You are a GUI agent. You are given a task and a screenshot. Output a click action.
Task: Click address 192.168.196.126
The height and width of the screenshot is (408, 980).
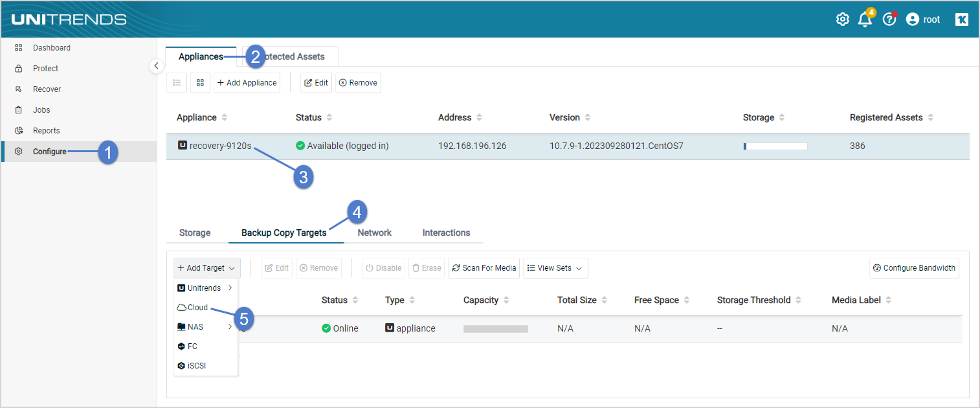(x=473, y=146)
